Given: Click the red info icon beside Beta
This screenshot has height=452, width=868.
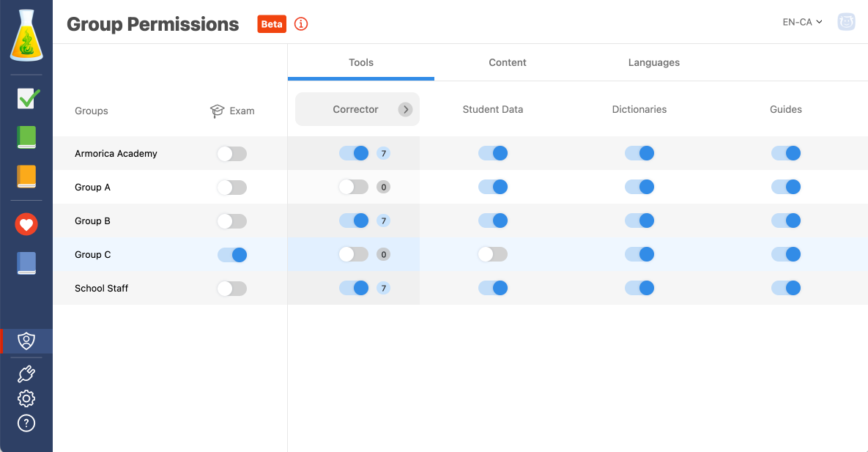Looking at the screenshot, I should point(301,24).
